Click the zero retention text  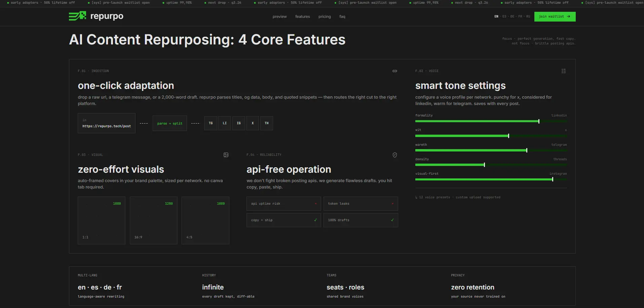pyautogui.click(x=472, y=287)
